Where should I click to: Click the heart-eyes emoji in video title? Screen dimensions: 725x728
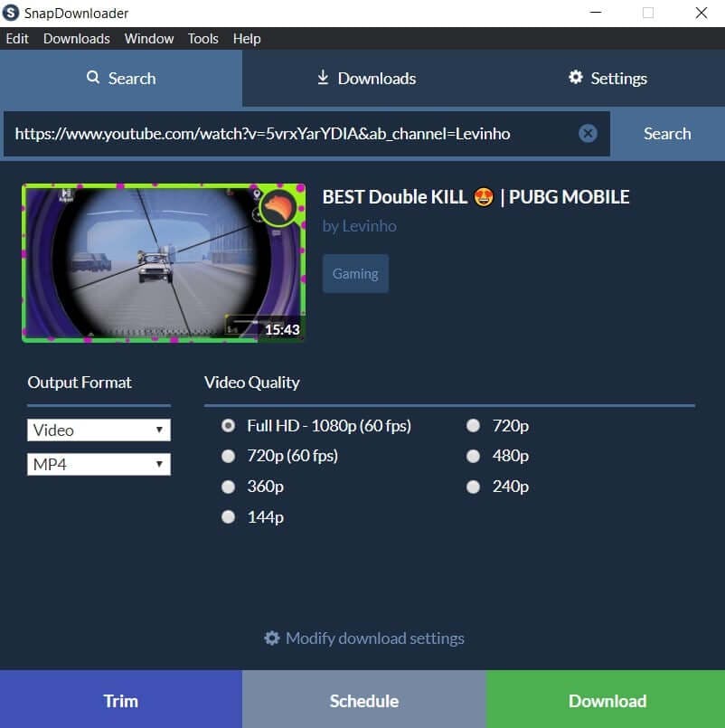(x=484, y=197)
